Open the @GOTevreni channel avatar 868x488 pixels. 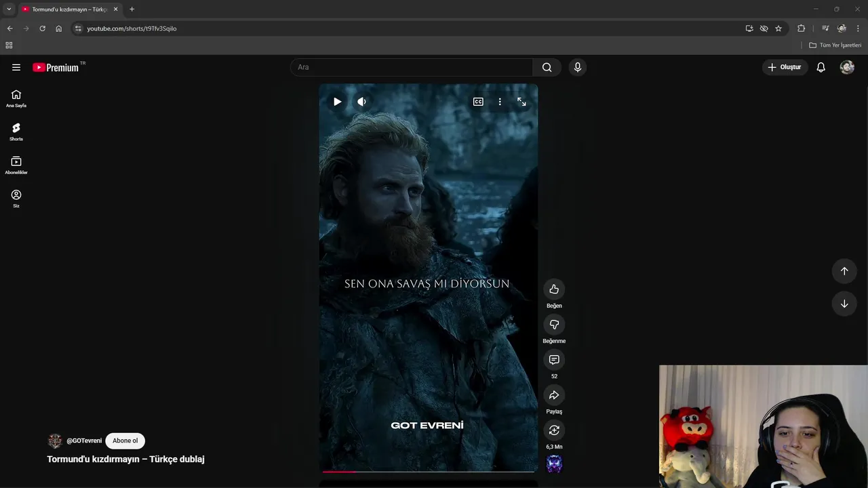tap(55, 441)
